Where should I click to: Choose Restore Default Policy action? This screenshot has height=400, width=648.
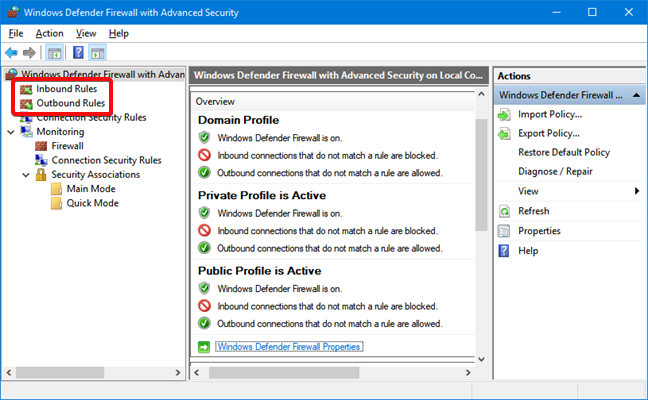click(564, 152)
